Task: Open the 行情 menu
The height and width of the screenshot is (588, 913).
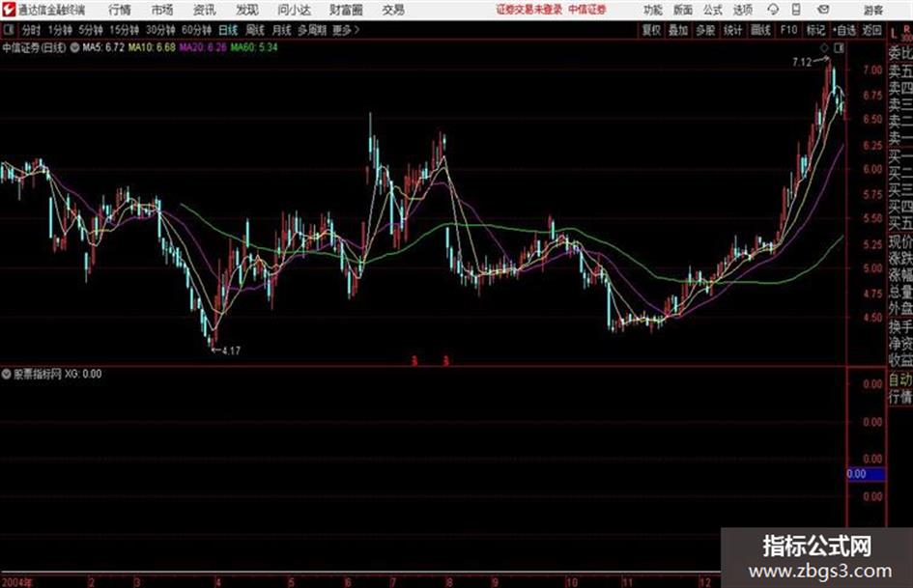Action: click(120, 10)
